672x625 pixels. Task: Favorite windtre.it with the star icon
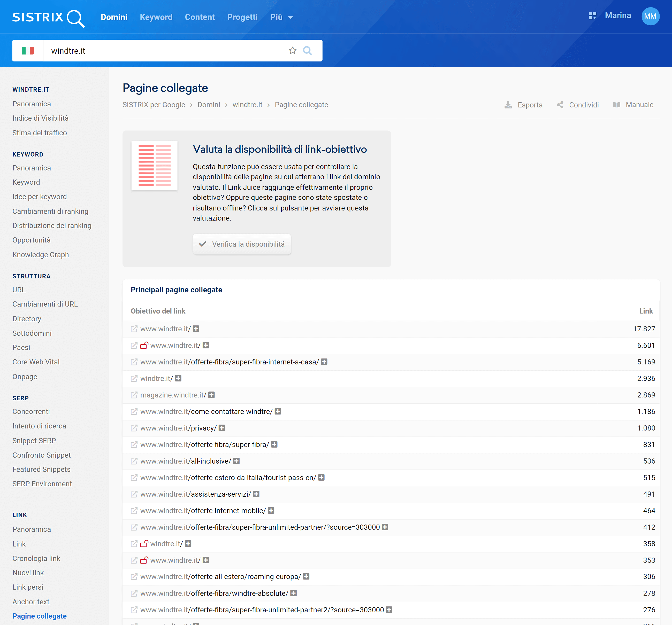pyautogui.click(x=292, y=51)
